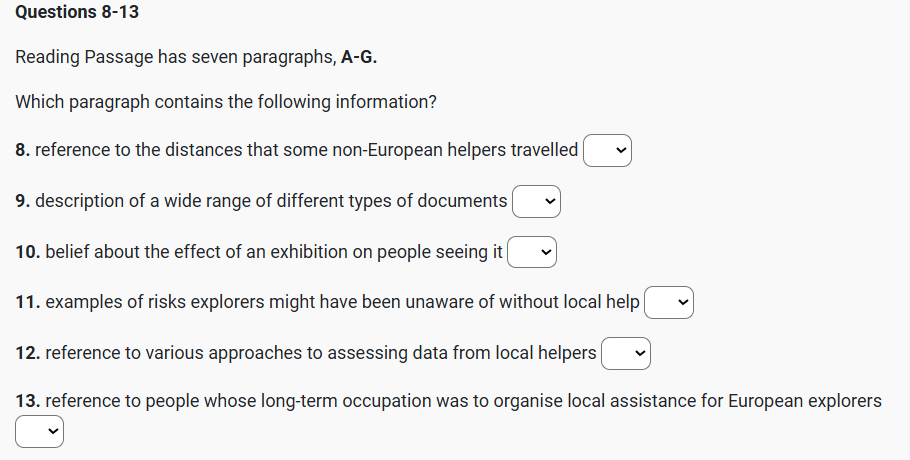The height and width of the screenshot is (460, 910).
Task: Click the bold question number "10."
Action: point(28,252)
